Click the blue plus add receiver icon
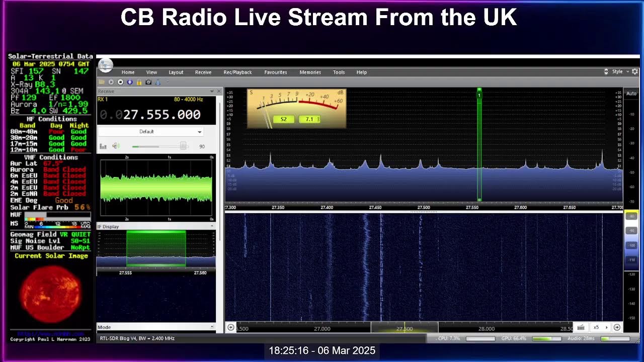 click(130, 82)
